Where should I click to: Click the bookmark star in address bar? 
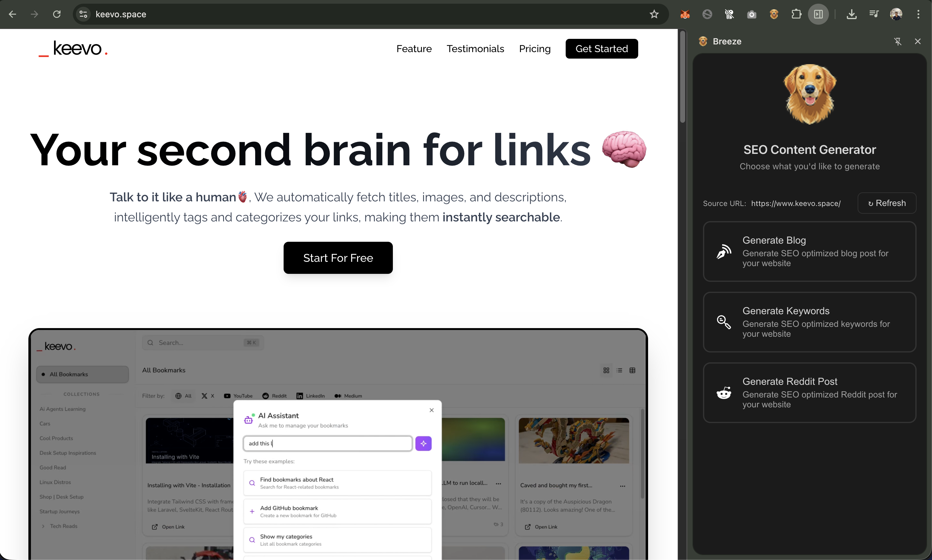[654, 14]
